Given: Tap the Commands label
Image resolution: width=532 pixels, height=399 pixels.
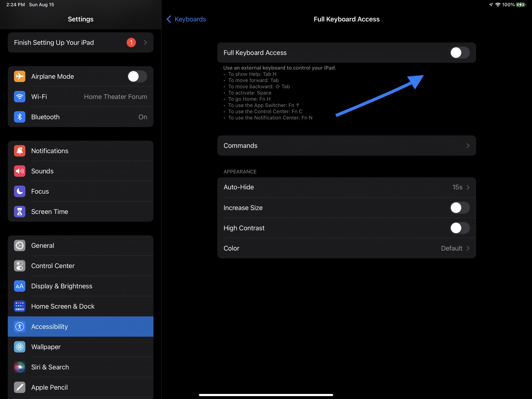Looking at the screenshot, I should [240, 146].
